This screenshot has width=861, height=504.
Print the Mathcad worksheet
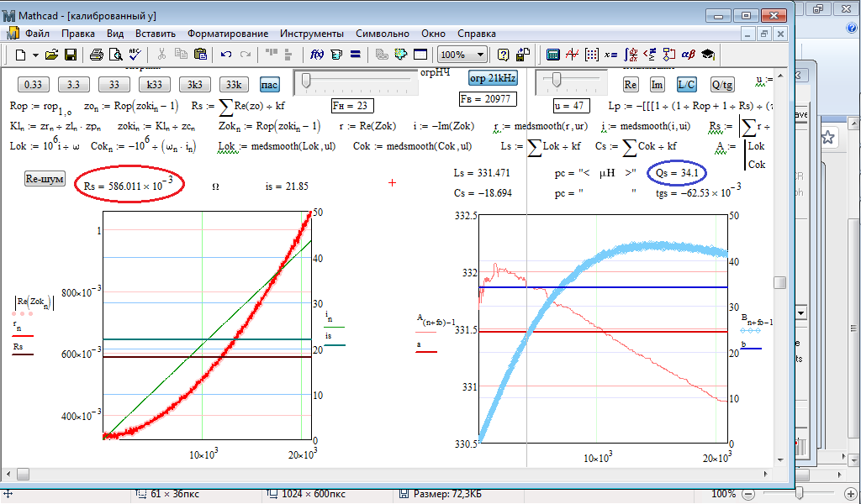(x=97, y=55)
